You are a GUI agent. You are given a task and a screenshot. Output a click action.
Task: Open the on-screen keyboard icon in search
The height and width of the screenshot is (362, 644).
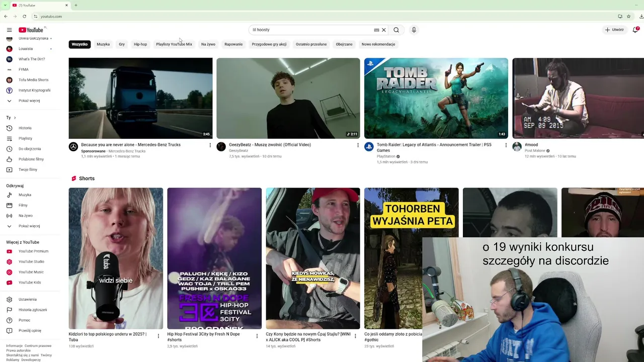point(376,30)
